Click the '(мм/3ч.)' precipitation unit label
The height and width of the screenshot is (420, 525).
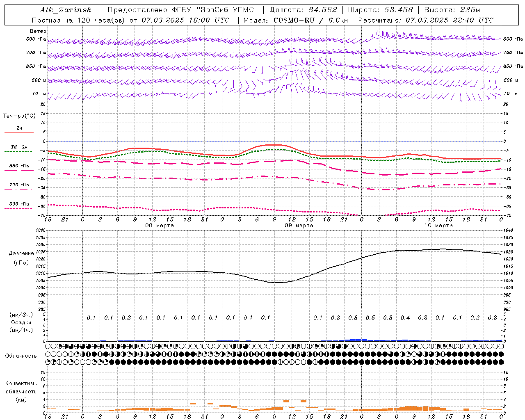click(21, 315)
